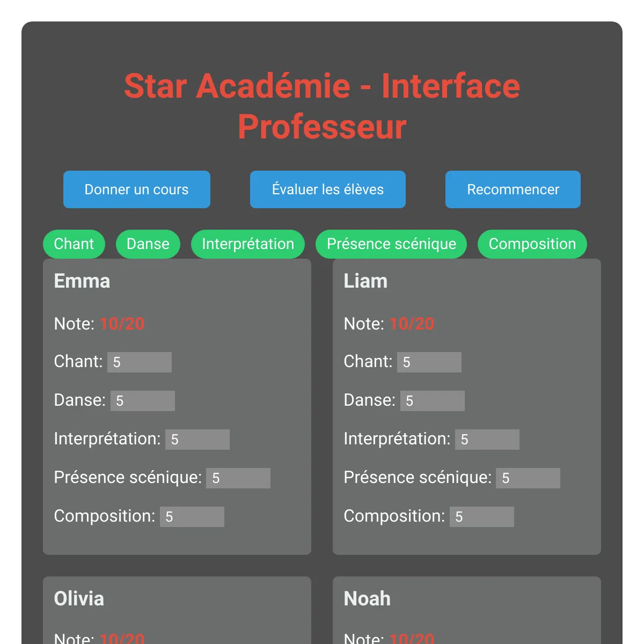644x644 pixels.
Task: Click the Recommencer button
Action: (x=513, y=189)
